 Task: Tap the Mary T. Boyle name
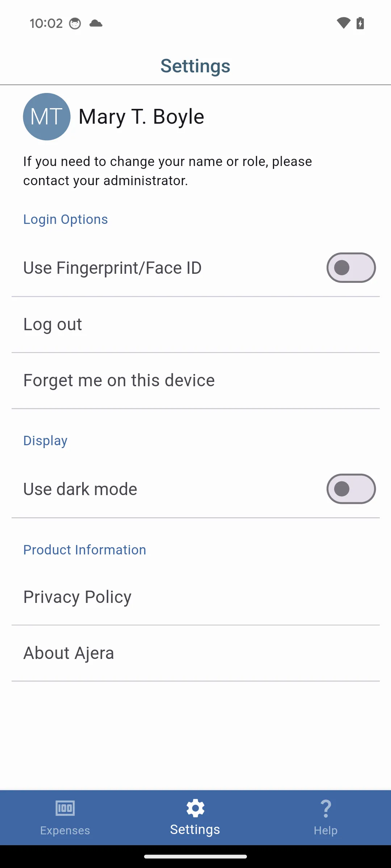click(x=142, y=116)
